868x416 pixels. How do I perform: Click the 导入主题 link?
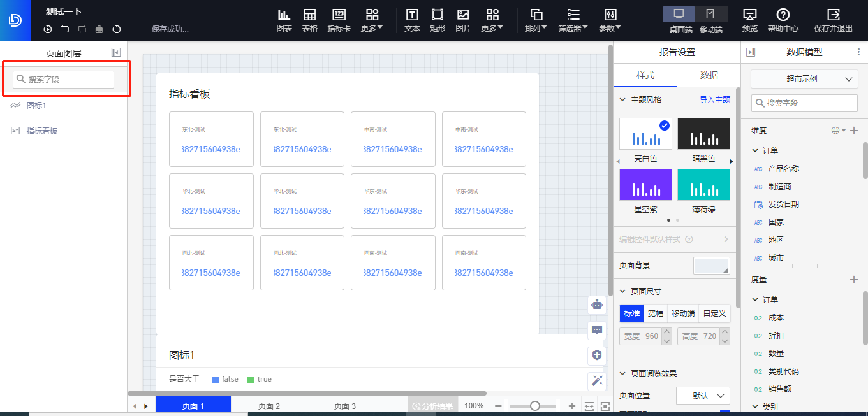(x=714, y=100)
